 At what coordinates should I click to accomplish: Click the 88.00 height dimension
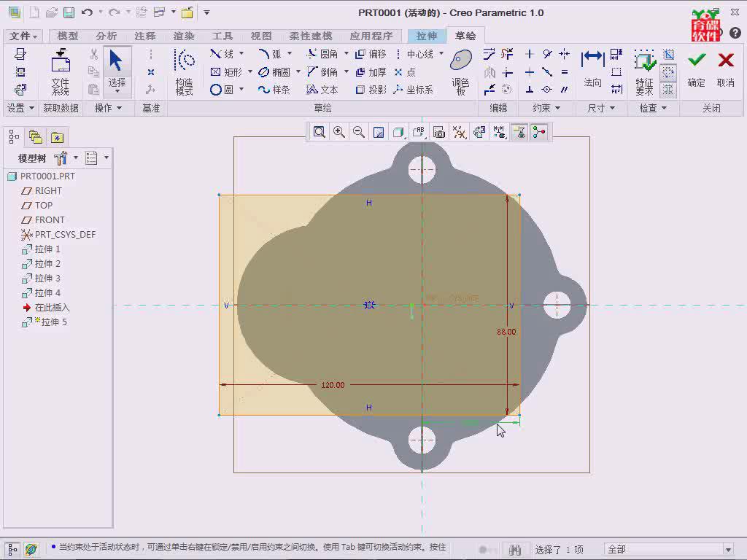click(506, 332)
